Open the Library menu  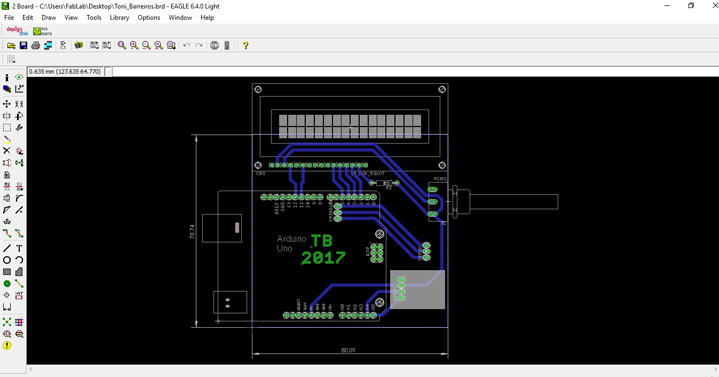[x=119, y=17]
